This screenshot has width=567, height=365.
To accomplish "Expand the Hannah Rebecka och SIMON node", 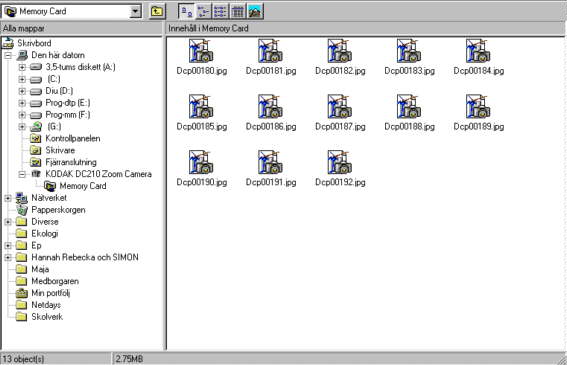I will tap(8, 258).
